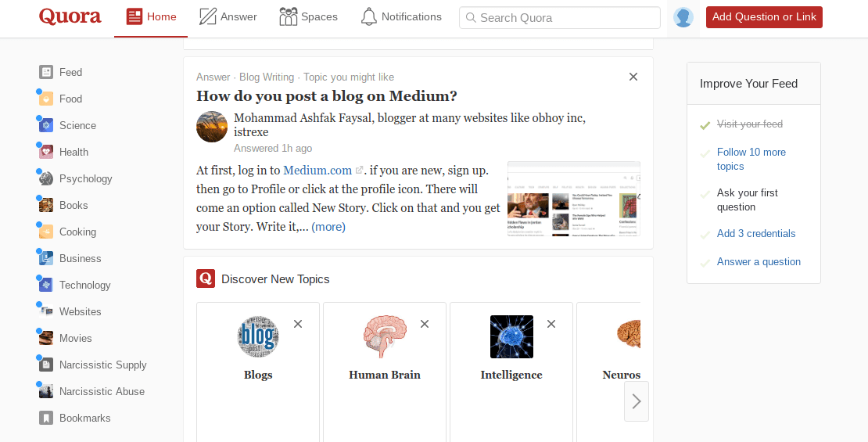Click the Blog Writing topic label

(x=267, y=77)
